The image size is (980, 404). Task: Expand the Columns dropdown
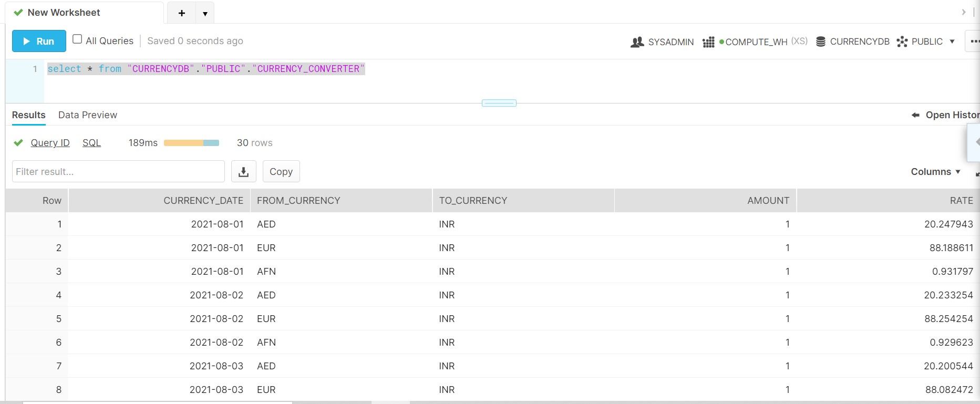[935, 172]
